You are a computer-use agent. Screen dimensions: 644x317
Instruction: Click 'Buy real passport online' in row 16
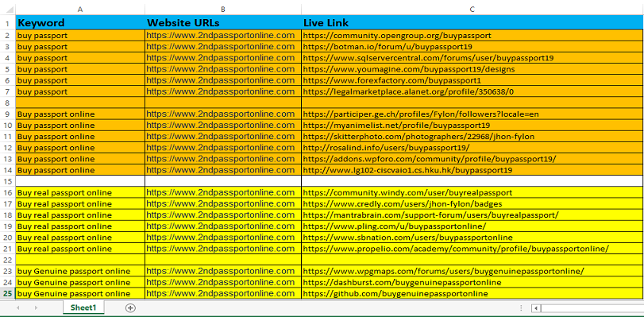[x=80, y=192]
